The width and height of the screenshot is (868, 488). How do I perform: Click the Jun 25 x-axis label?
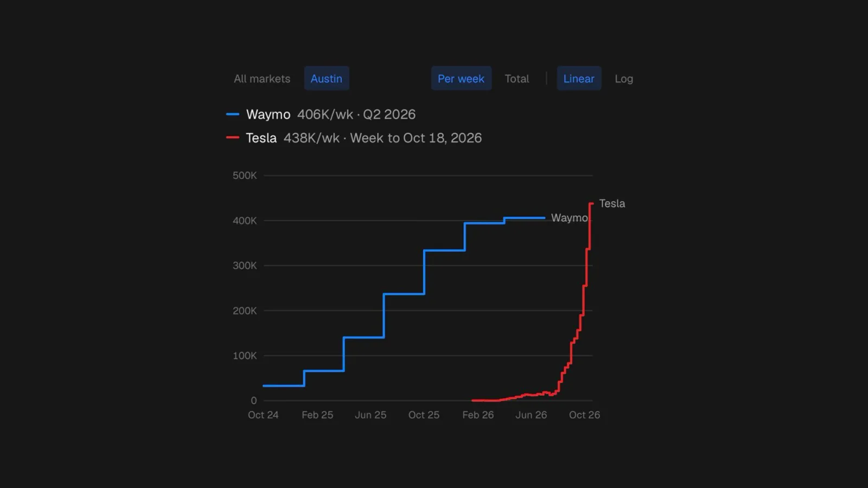tap(371, 415)
